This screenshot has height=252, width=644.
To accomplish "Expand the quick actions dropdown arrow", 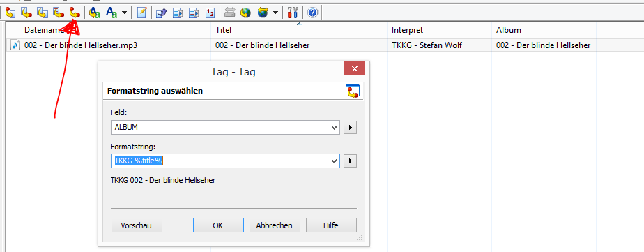I will pos(124,13).
